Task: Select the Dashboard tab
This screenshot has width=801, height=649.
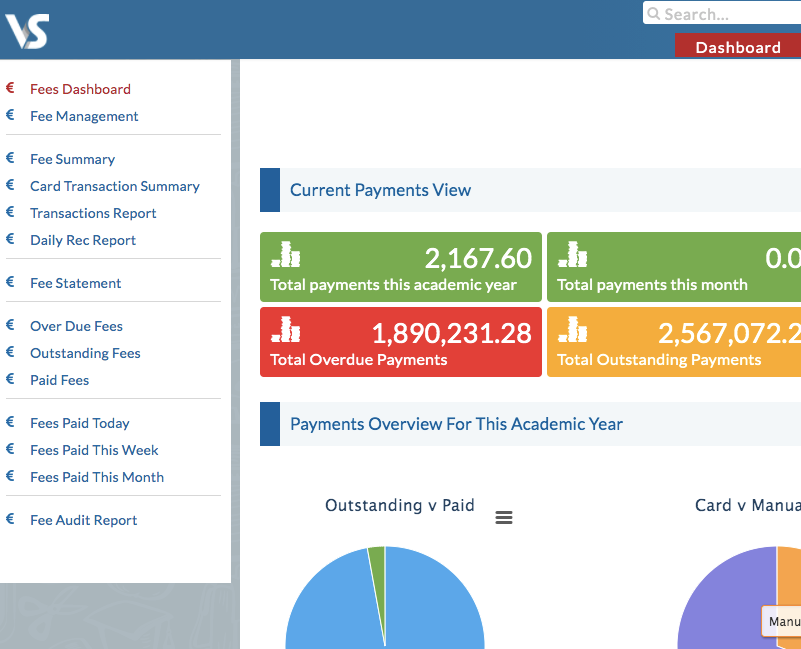Action: point(737,46)
